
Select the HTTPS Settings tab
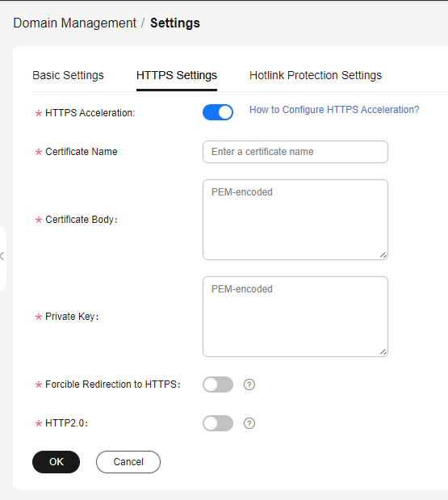[x=177, y=75]
